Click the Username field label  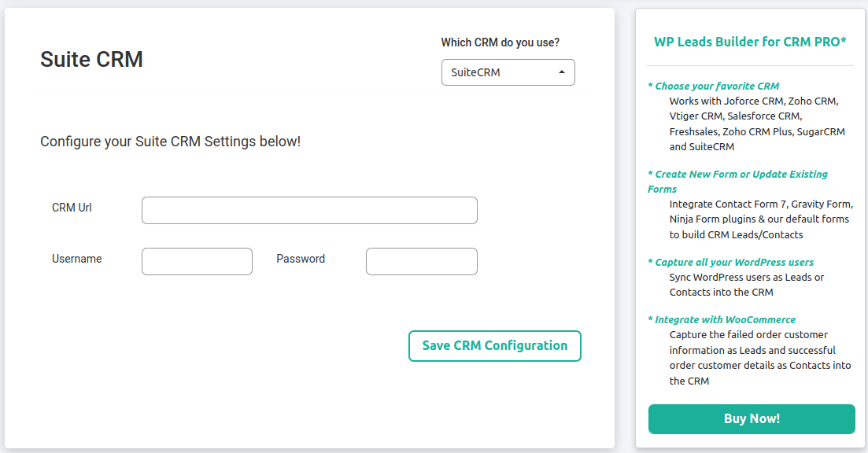tap(77, 258)
